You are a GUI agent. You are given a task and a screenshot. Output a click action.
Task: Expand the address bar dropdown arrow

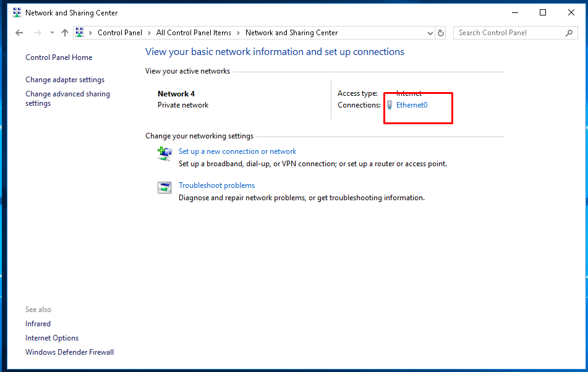pos(430,33)
